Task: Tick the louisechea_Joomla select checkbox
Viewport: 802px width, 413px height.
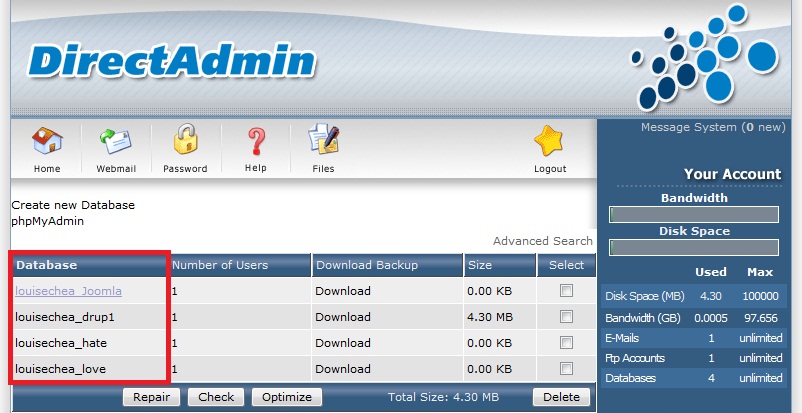Action: [566, 291]
